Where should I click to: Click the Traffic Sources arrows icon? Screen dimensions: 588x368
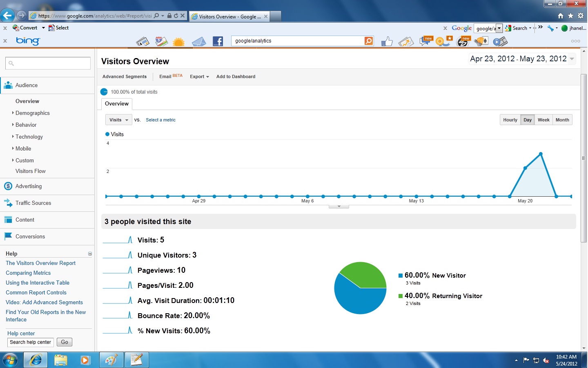(x=8, y=203)
